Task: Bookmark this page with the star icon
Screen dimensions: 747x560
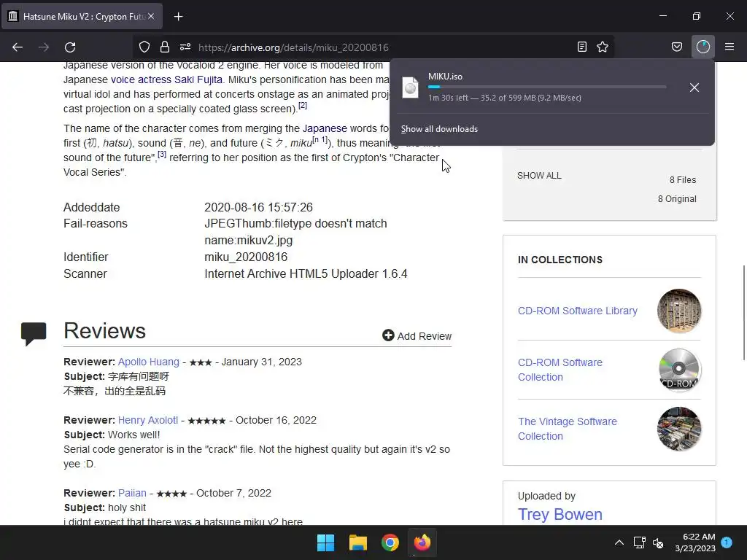Action: click(x=603, y=47)
